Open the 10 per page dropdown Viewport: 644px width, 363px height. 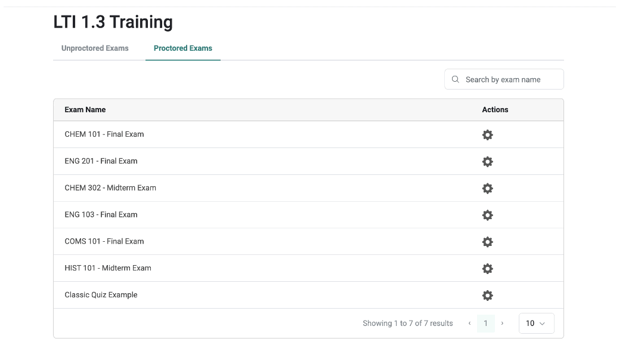pos(536,323)
